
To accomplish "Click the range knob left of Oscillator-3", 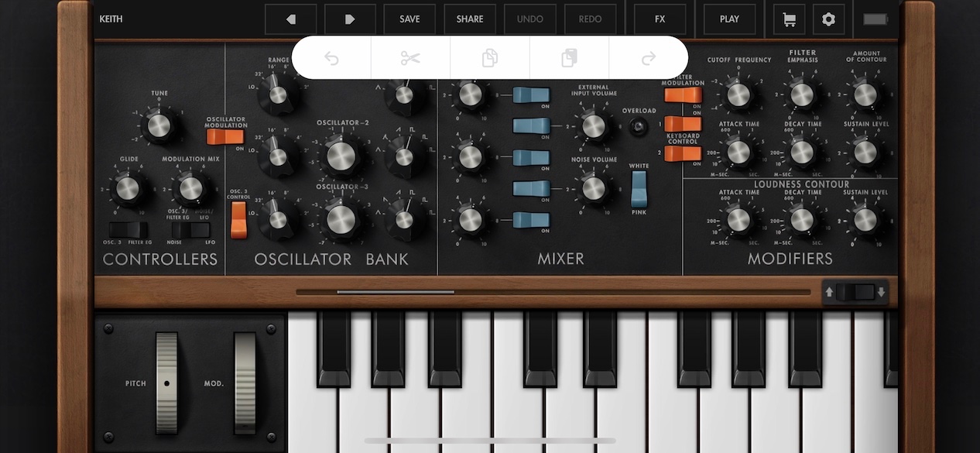I will [x=277, y=220].
